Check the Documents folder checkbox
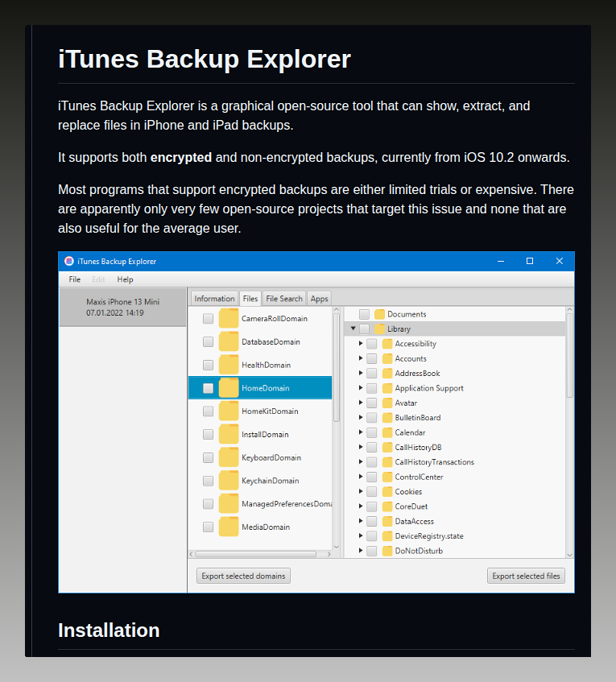The image size is (616, 682). click(x=364, y=314)
